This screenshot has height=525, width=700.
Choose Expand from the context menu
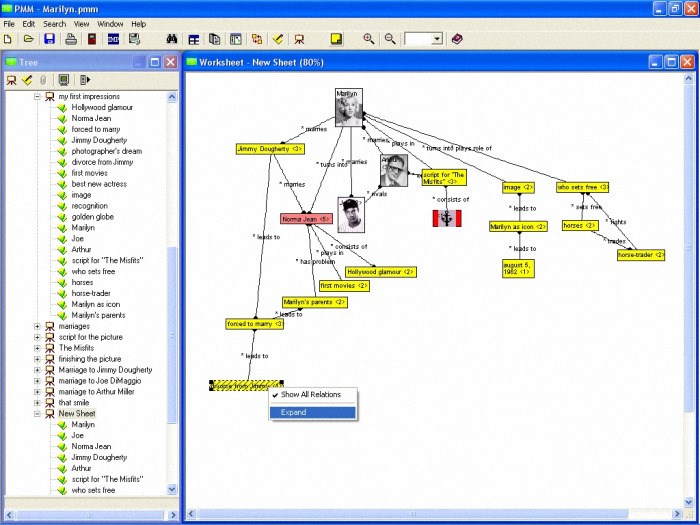(x=312, y=412)
